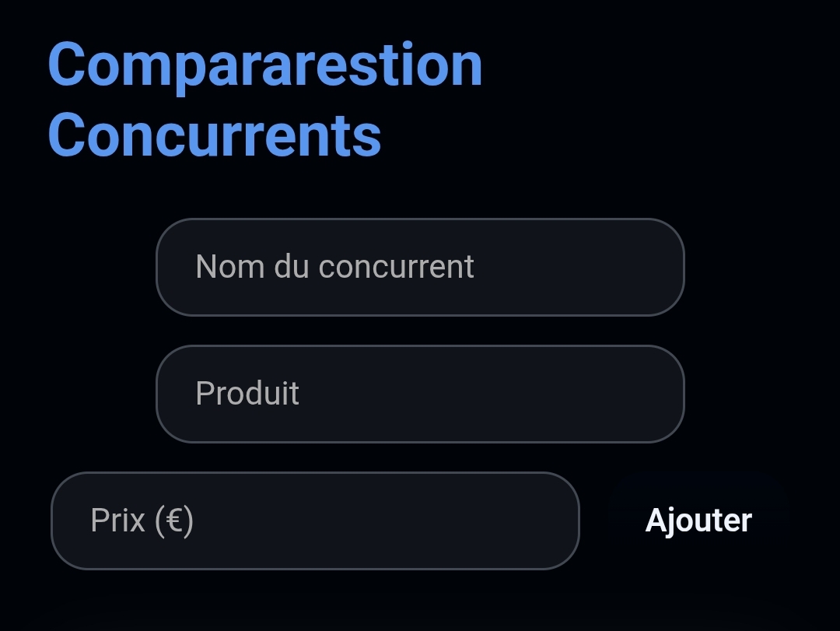The height and width of the screenshot is (631, 840).
Task: Click the word Compararestion in the header
Action: pos(264,65)
